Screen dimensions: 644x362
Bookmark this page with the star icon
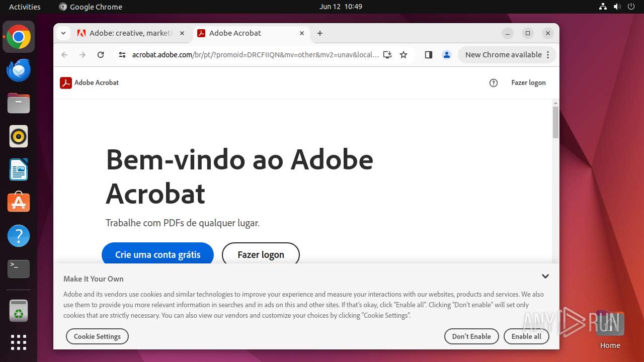click(404, 55)
